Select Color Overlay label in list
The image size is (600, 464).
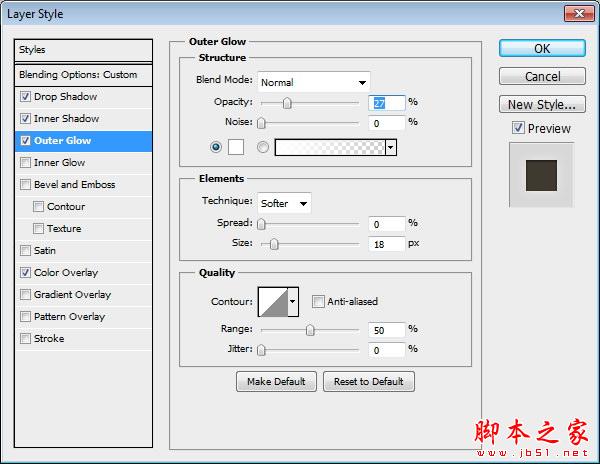(x=66, y=273)
